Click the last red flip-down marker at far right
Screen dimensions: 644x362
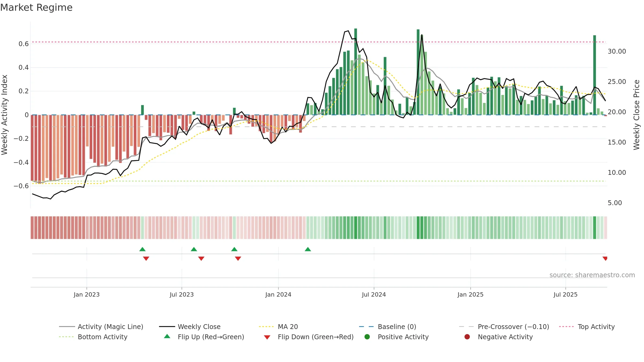pyautogui.click(x=605, y=258)
